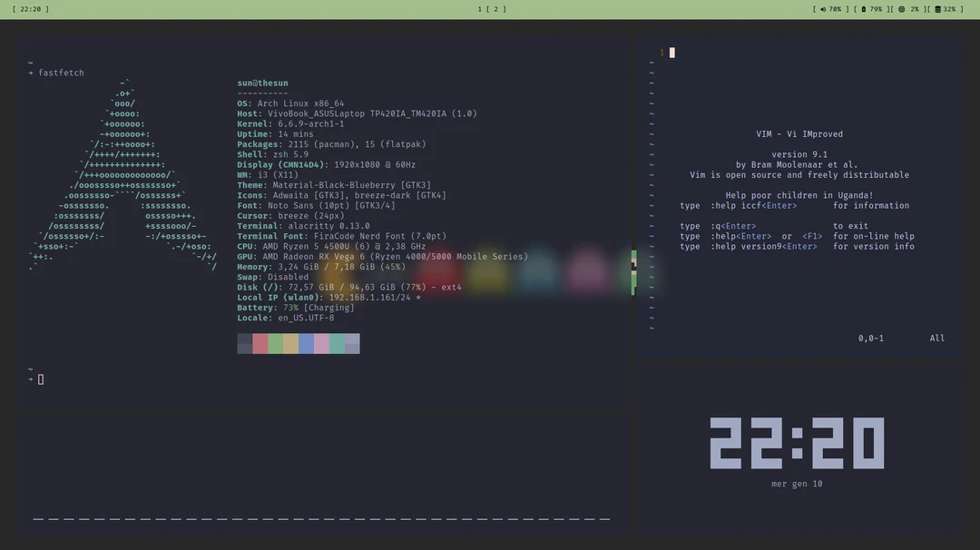Click the Vim ruler showing 0,0-1
Viewport: 980px width, 550px height.
(x=871, y=338)
